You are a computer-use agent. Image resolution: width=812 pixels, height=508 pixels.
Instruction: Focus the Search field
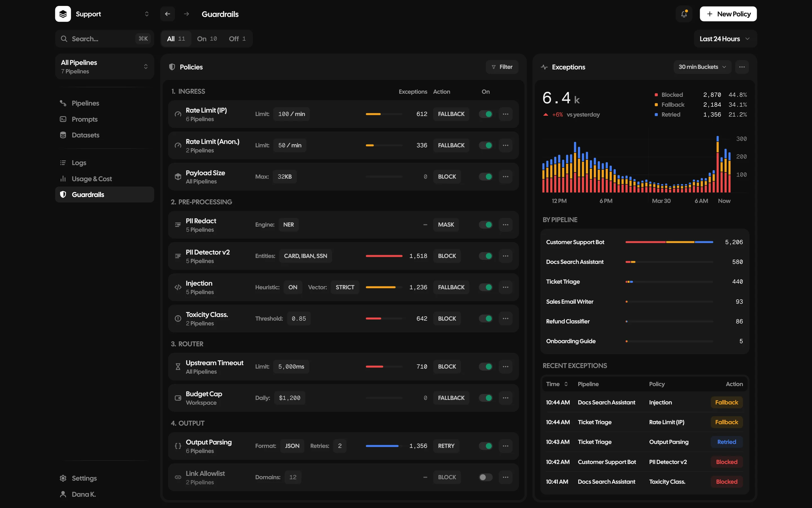click(104, 39)
